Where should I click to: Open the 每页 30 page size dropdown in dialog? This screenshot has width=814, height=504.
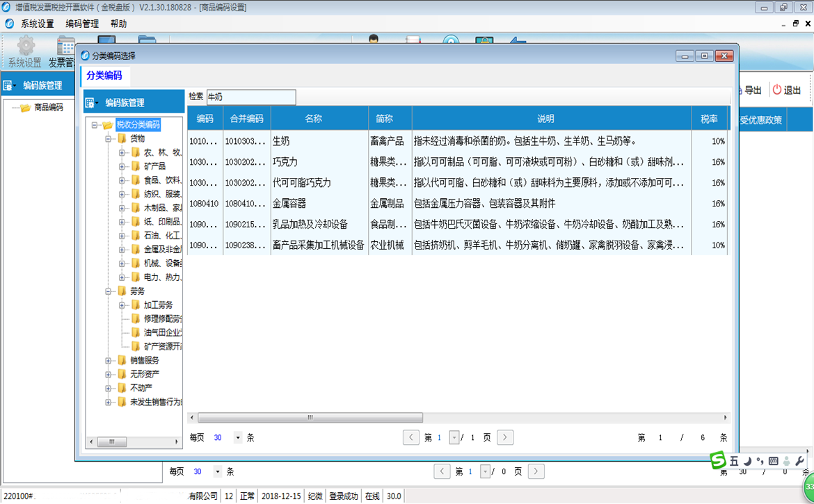238,438
